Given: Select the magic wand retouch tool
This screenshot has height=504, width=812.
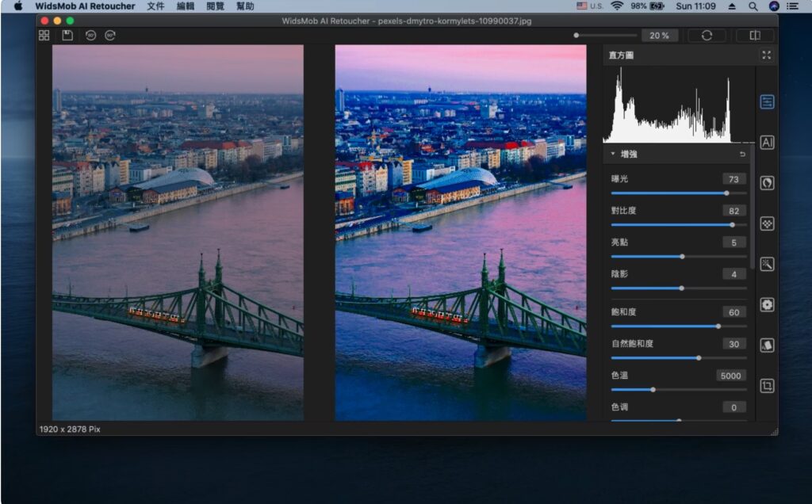Looking at the screenshot, I should (766, 263).
